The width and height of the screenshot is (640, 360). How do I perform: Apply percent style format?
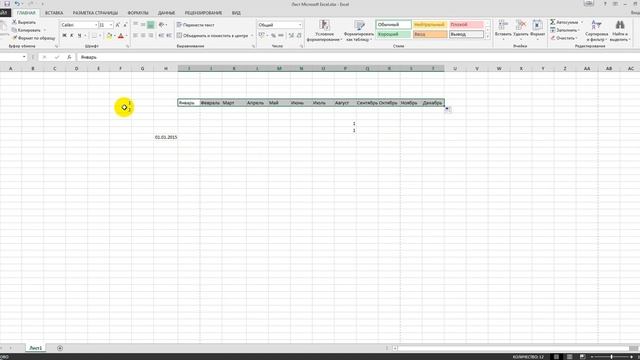point(273,36)
